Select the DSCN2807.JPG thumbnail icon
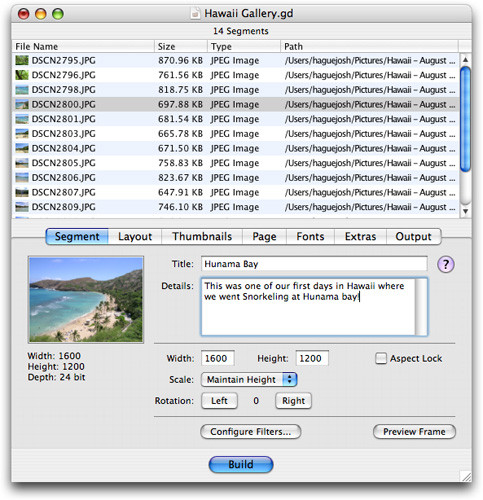The image size is (483, 500). point(22,192)
